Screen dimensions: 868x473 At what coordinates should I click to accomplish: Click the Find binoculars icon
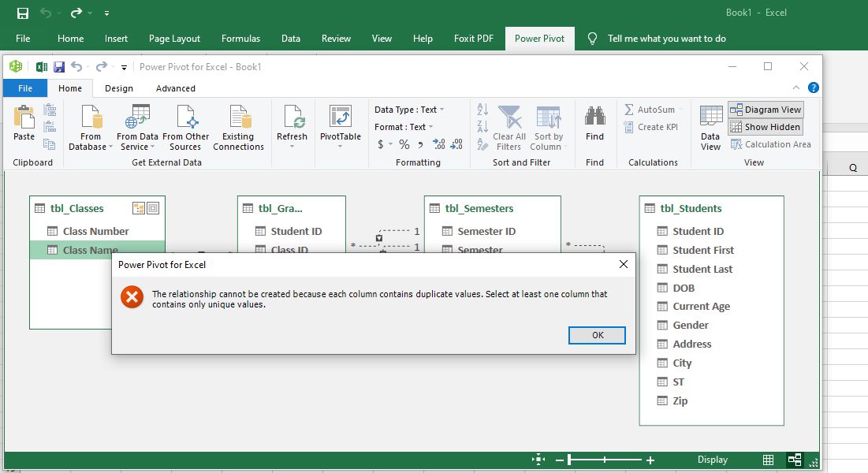coord(594,122)
